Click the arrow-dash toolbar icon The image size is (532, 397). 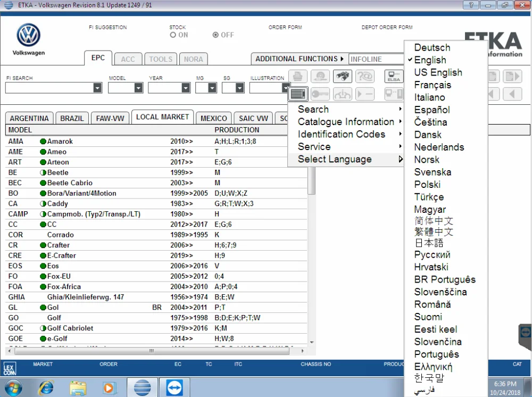pos(365,94)
